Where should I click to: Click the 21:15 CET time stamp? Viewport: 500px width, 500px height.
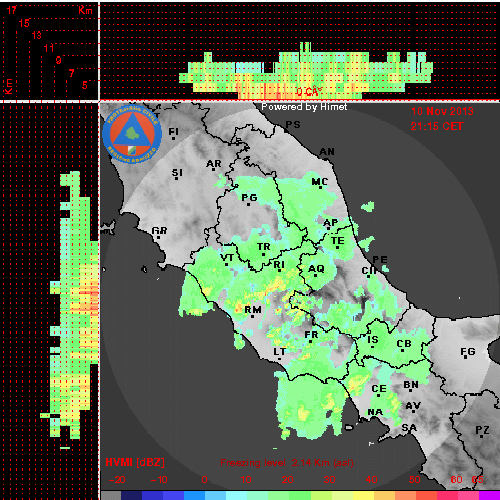[x=437, y=126]
